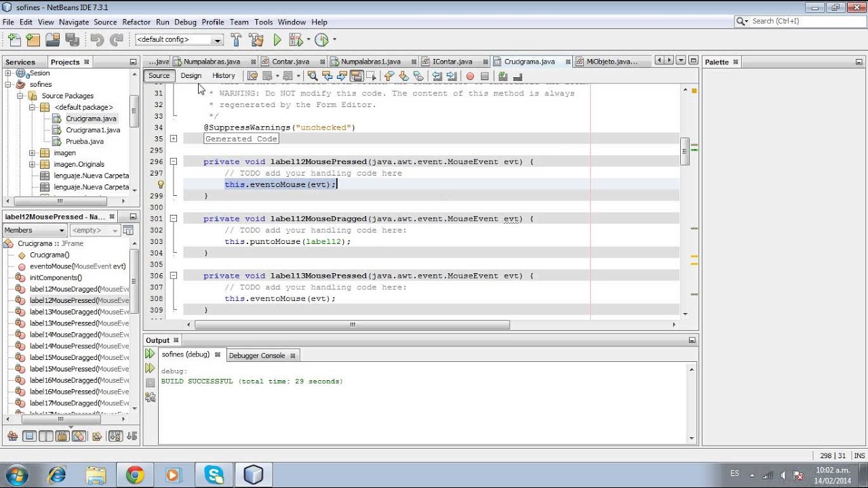Image resolution: width=868 pixels, height=488 pixels.
Task: Click the Start Macro Recording red circle icon
Action: [469, 76]
